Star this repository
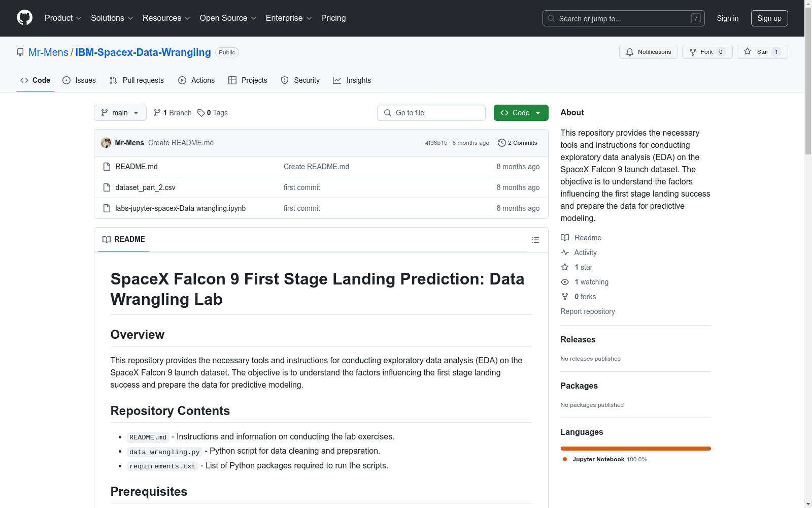The width and height of the screenshot is (812, 508). (756, 52)
